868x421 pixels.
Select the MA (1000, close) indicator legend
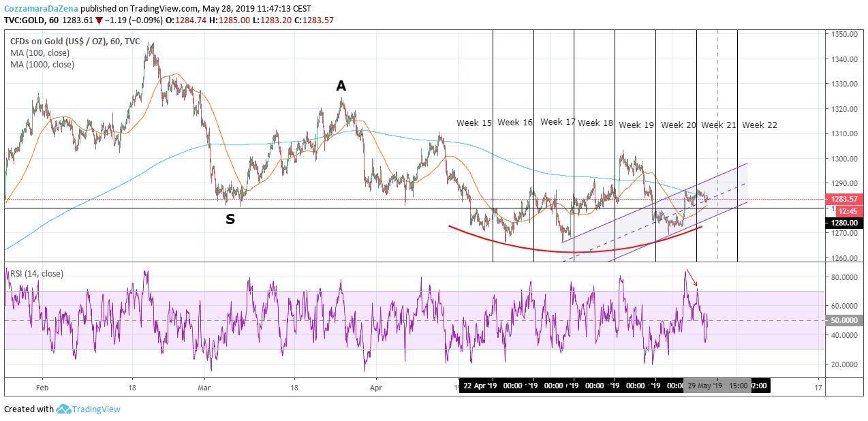tap(42, 65)
